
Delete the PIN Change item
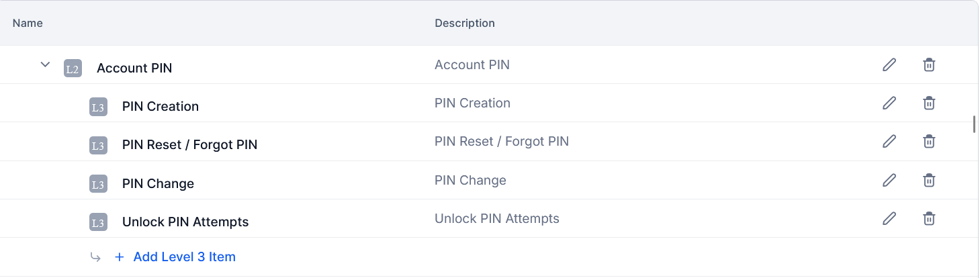[x=929, y=180]
